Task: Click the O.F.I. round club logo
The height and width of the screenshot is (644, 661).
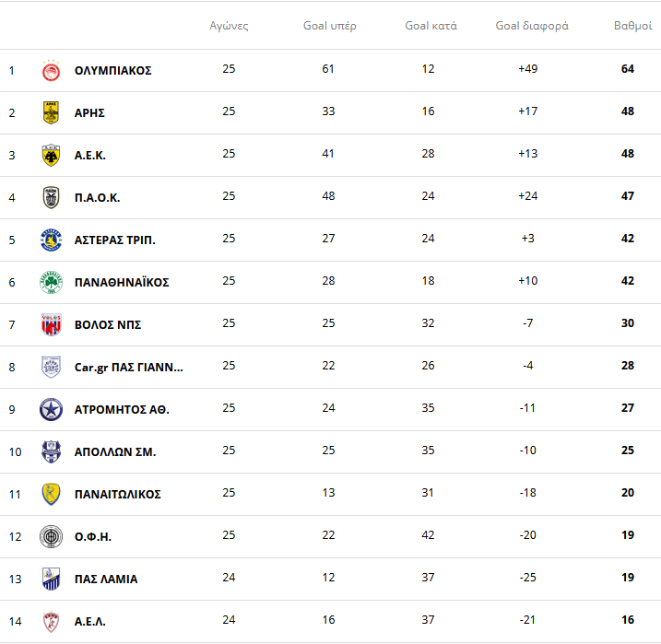Action: click(x=51, y=537)
